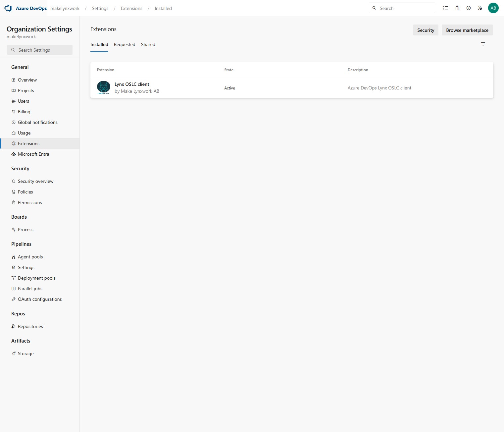Click the Billing cart icon

coord(14,112)
